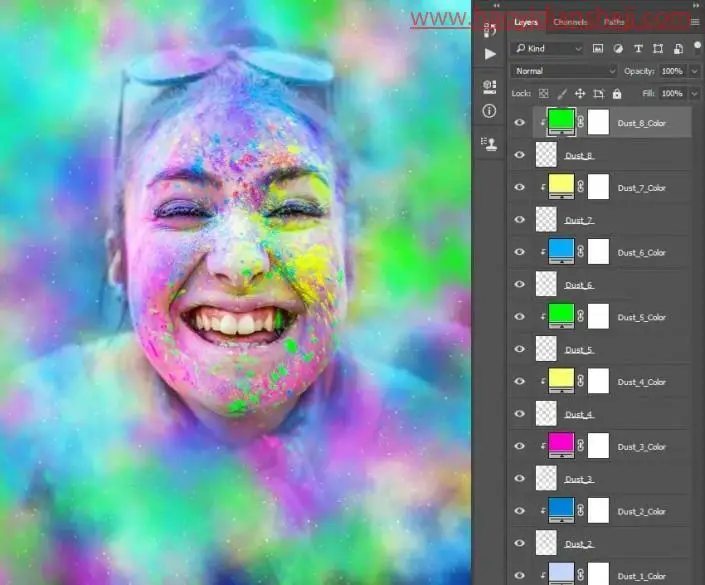Switch to the Channels tab
The height and width of the screenshot is (585, 705).
(570, 22)
